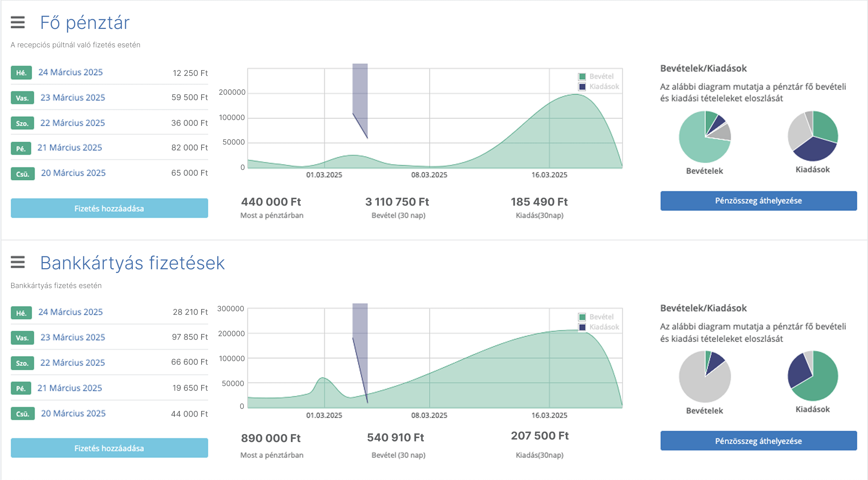Toggle Bevétel legend in Fő pénztár chart
Image resolution: width=868 pixels, height=480 pixels.
coord(601,77)
